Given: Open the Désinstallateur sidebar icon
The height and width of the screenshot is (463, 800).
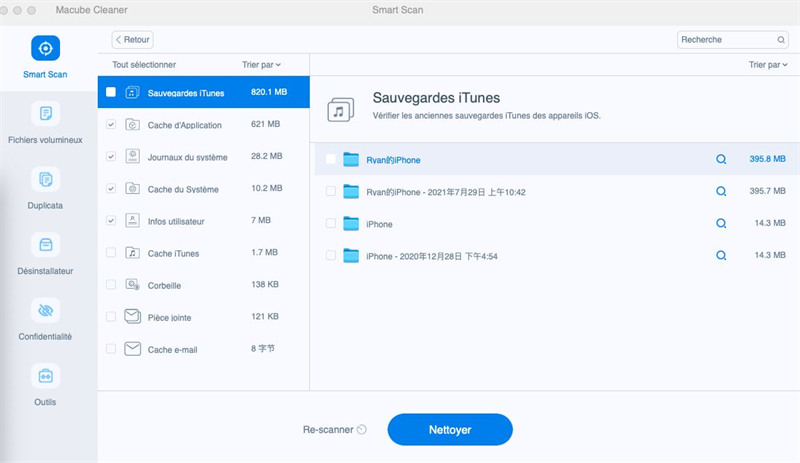Looking at the screenshot, I should 45,245.
